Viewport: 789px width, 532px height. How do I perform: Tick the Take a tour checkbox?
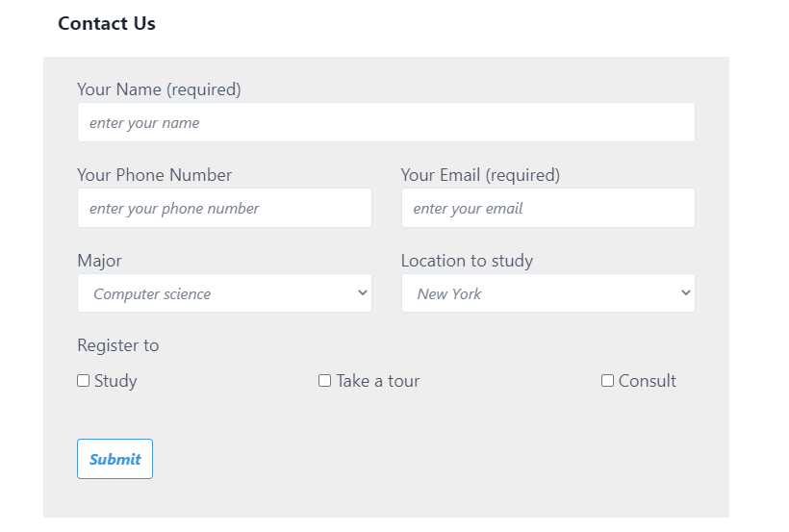coord(325,381)
